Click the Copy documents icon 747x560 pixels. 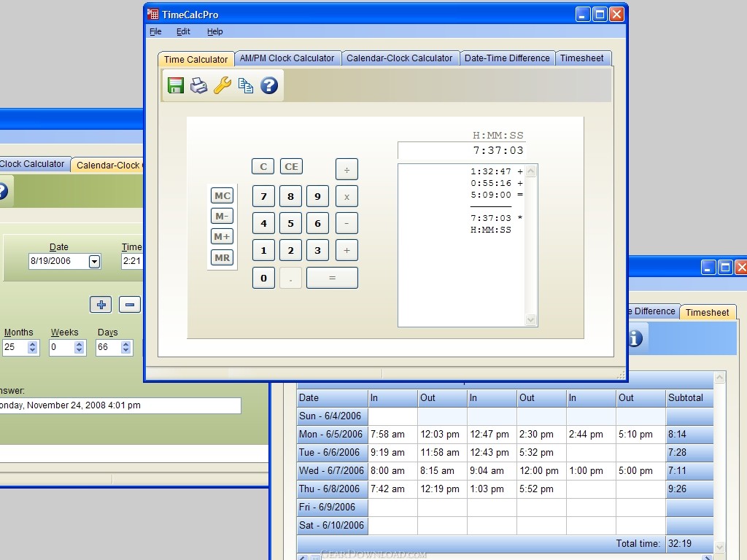(x=246, y=86)
